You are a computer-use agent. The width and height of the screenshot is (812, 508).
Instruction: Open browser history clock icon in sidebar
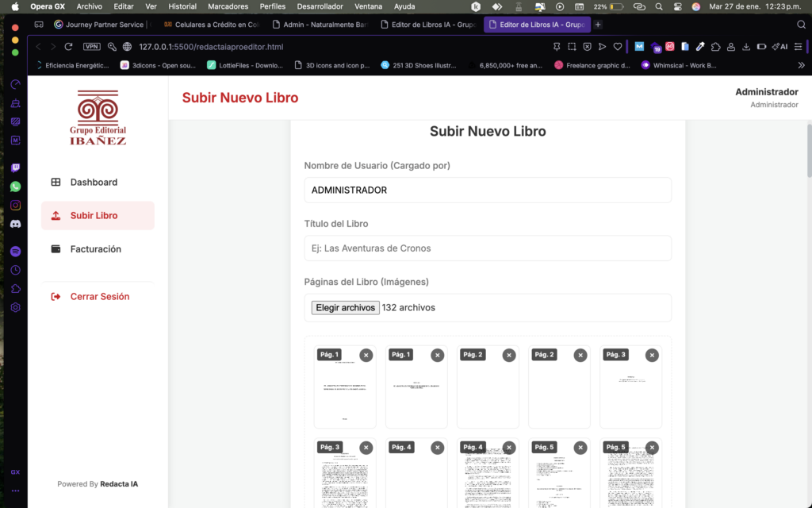point(15,270)
